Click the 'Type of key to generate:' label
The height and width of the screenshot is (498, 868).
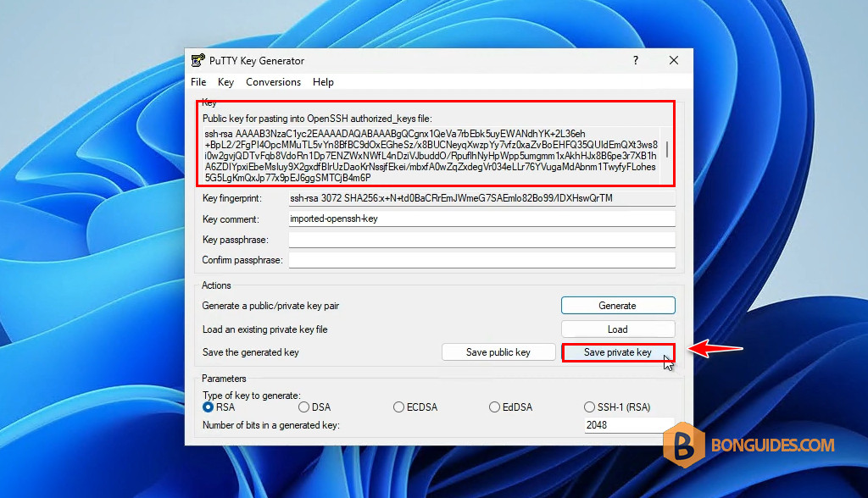coord(251,395)
